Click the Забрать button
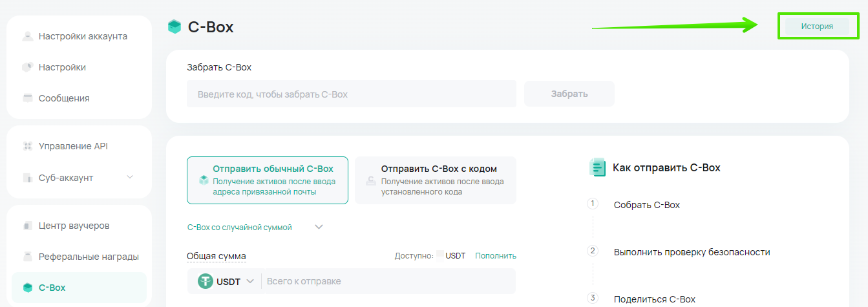The width and height of the screenshot is (868, 307). pyautogui.click(x=569, y=94)
